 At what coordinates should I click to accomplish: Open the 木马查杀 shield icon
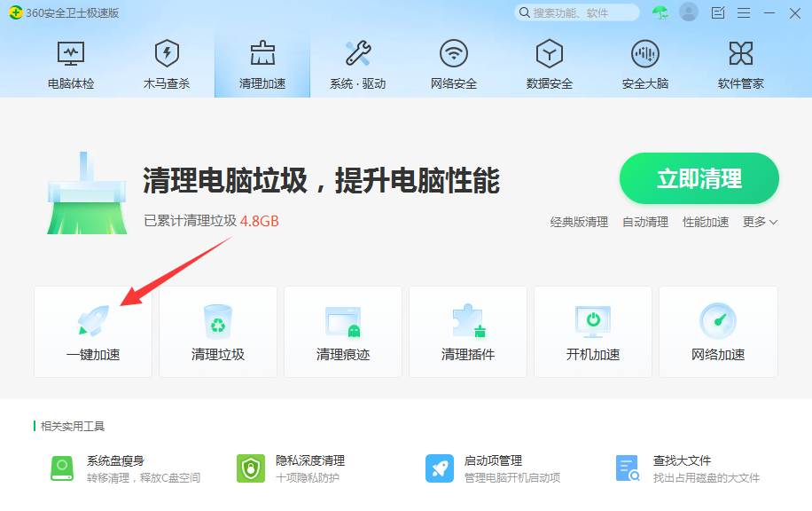(167, 53)
